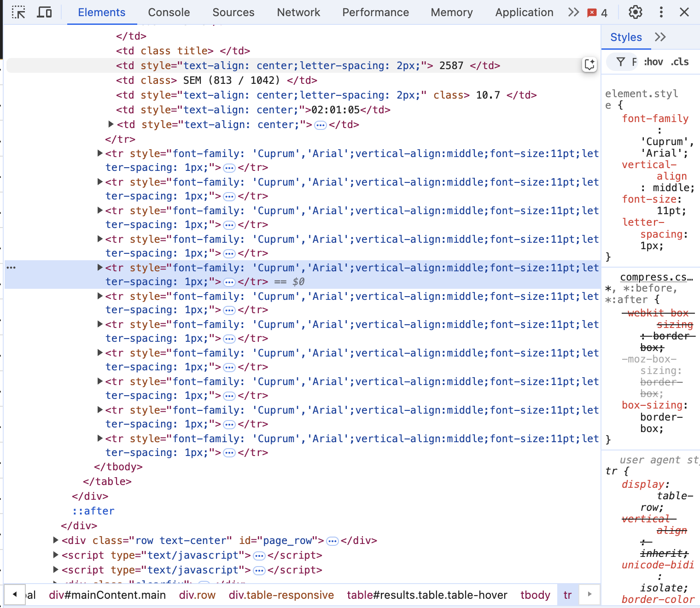Switch to the Console tab
The width and height of the screenshot is (700, 608).
click(x=169, y=12)
